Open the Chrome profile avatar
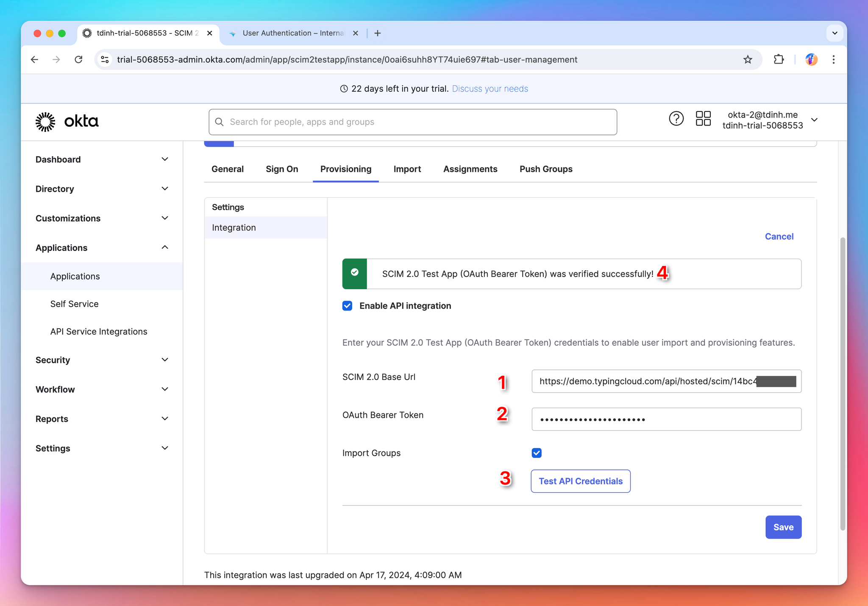 point(811,59)
